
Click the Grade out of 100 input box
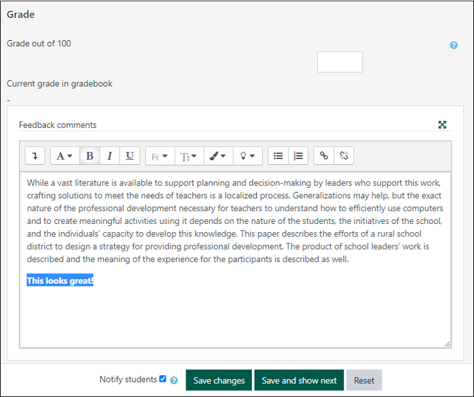click(x=340, y=62)
